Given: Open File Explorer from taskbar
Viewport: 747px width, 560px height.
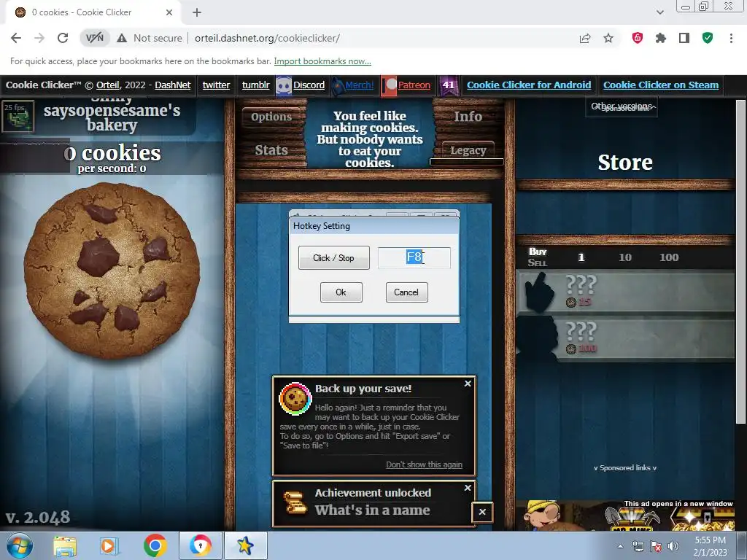Looking at the screenshot, I should coord(65,545).
